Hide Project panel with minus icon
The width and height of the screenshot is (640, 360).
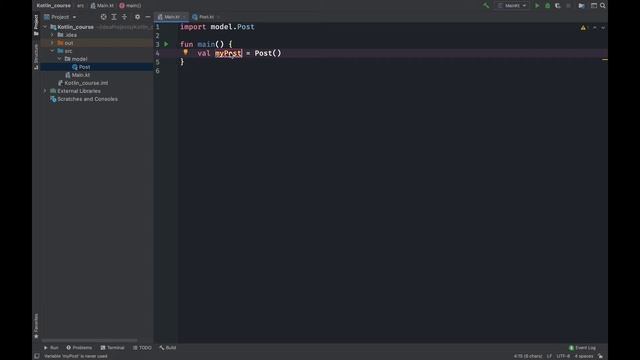[x=148, y=17]
